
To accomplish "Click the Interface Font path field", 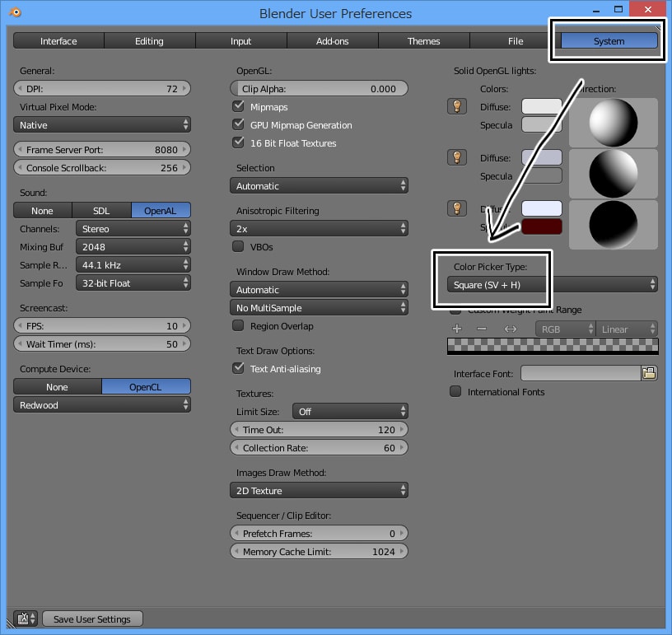I will coord(581,373).
